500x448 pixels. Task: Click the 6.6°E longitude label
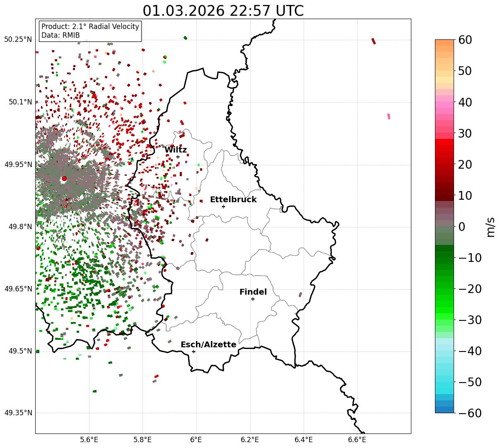357,439
